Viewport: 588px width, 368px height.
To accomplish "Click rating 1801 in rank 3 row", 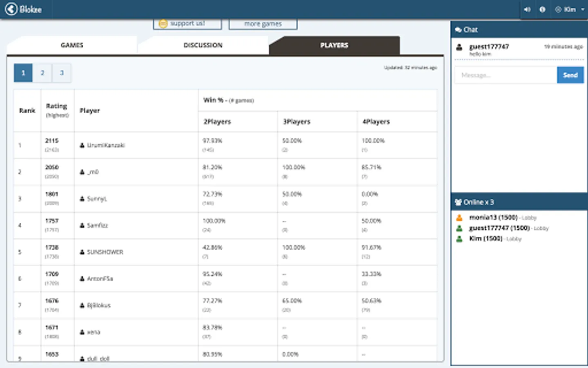I will coord(52,194).
